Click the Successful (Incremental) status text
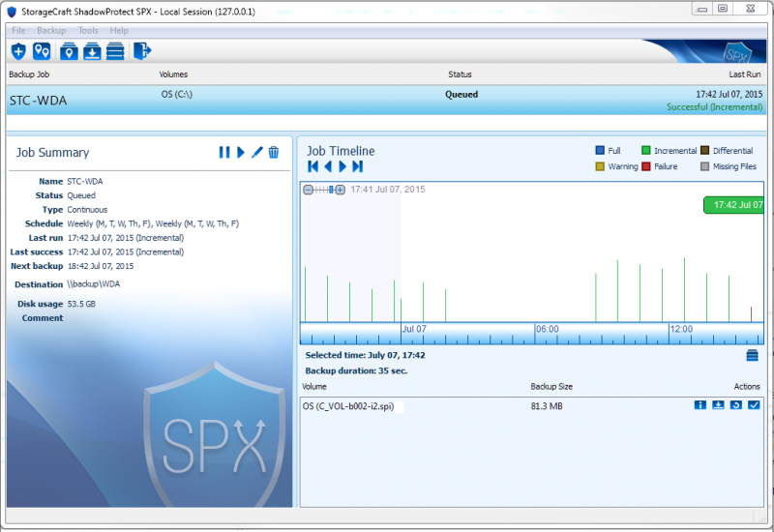Screen dimensions: 774x532 pos(714,107)
